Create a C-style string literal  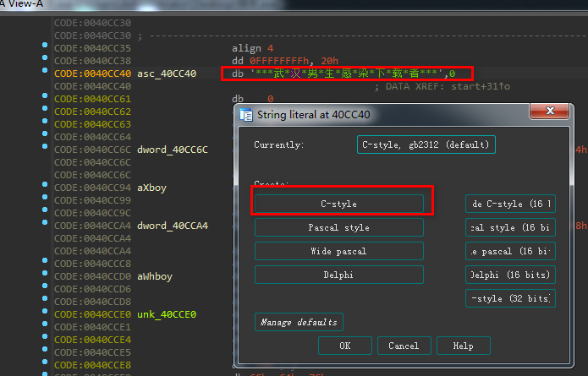(338, 204)
